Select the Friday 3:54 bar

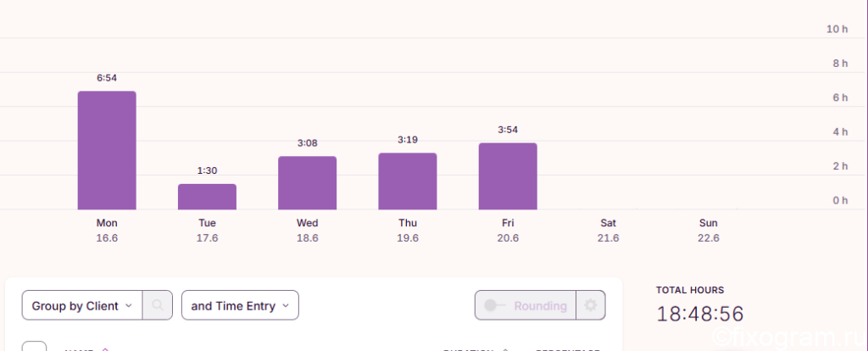coord(508,176)
